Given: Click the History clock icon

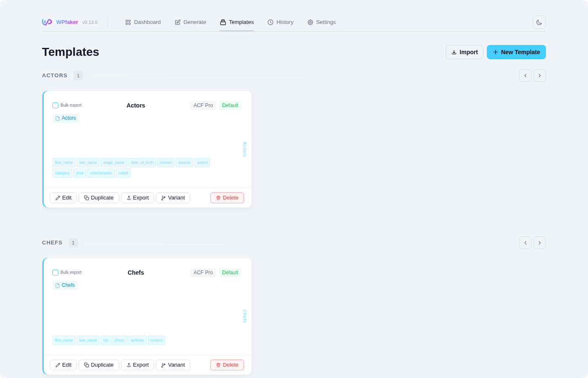Looking at the screenshot, I should point(270,22).
